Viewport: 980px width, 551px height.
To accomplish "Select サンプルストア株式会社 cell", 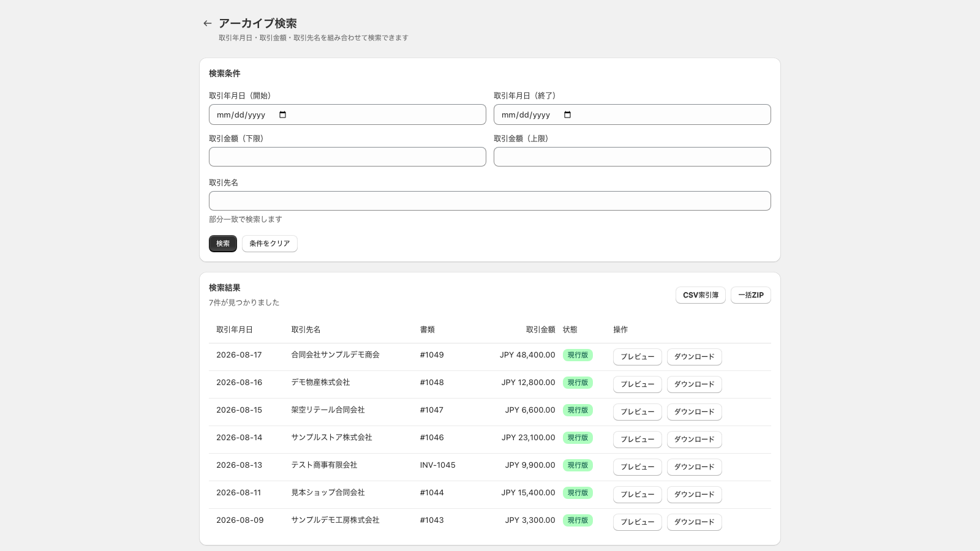I will 331,437.
